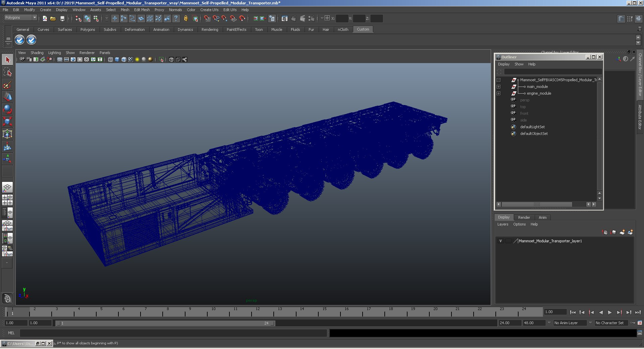
Task: Switch to single perspective view layout
Action: click(7, 187)
